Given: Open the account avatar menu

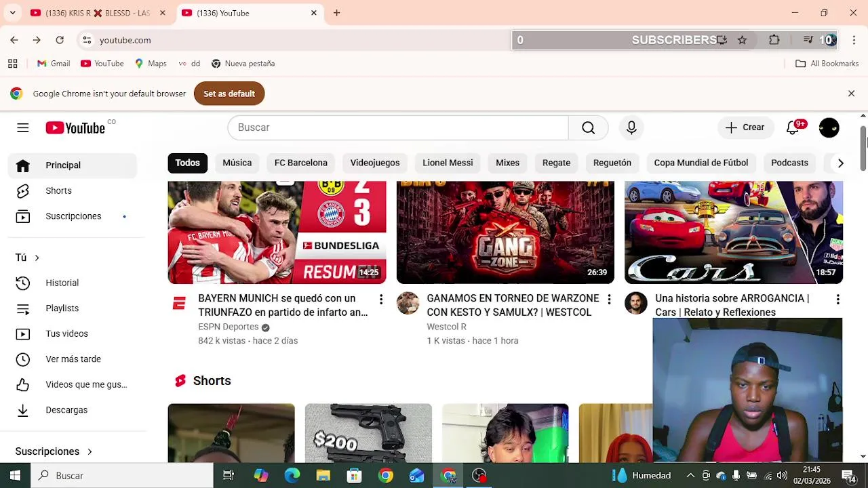Looking at the screenshot, I should coord(829,127).
